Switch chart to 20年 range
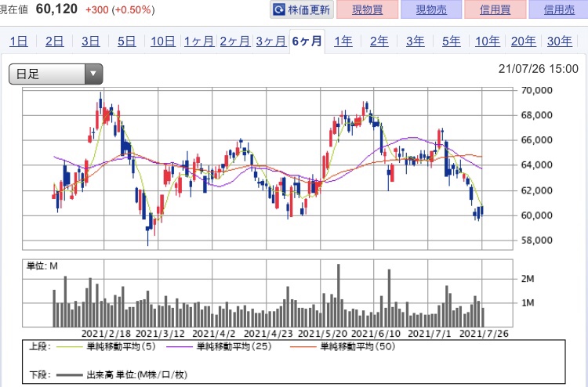588x387 pixels. click(x=524, y=41)
